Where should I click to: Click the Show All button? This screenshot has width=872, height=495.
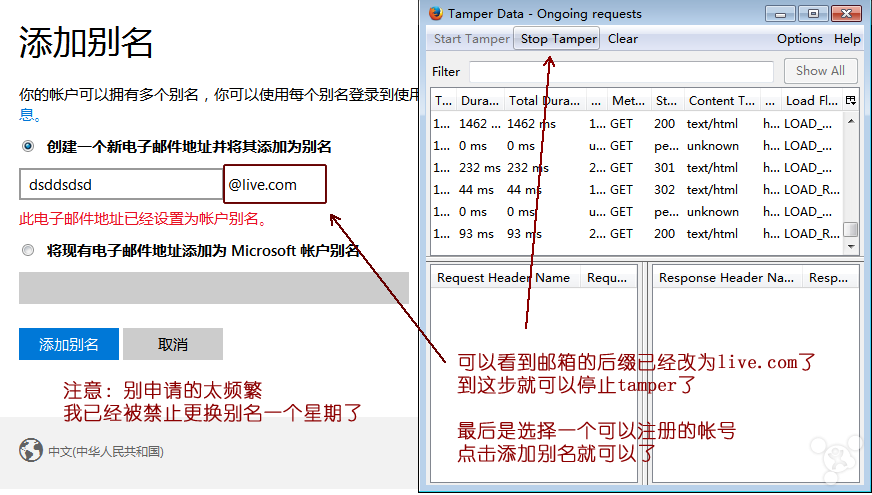click(x=820, y=71)
